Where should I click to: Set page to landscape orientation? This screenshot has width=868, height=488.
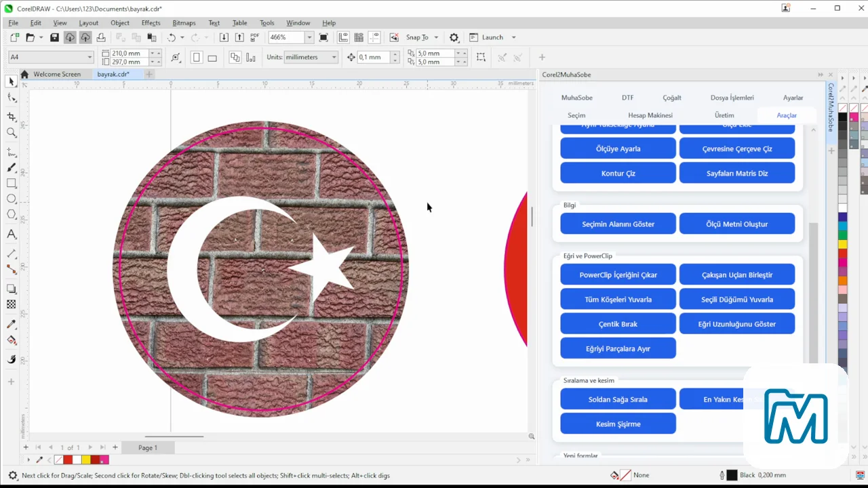[x=212, y=58]
